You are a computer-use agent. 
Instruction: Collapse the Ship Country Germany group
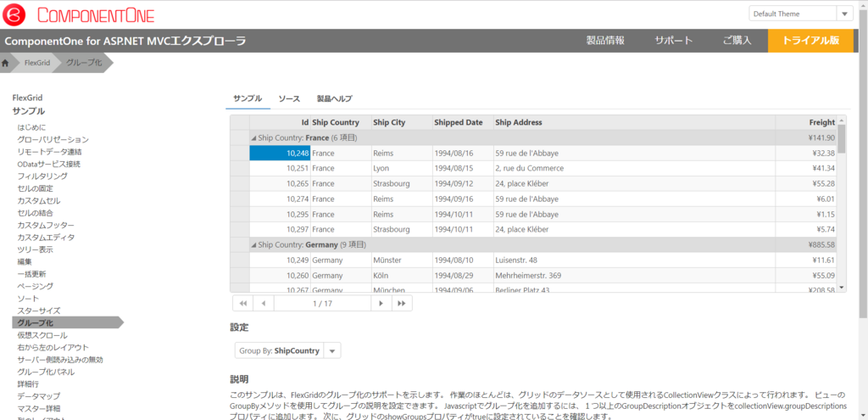(253, 244)
